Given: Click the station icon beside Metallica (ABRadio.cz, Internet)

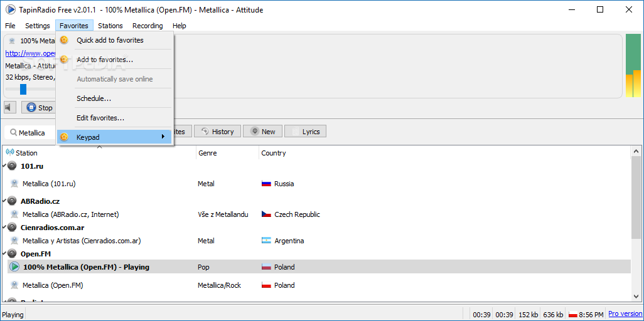Looking at the screenshot, I should (14, 214).
